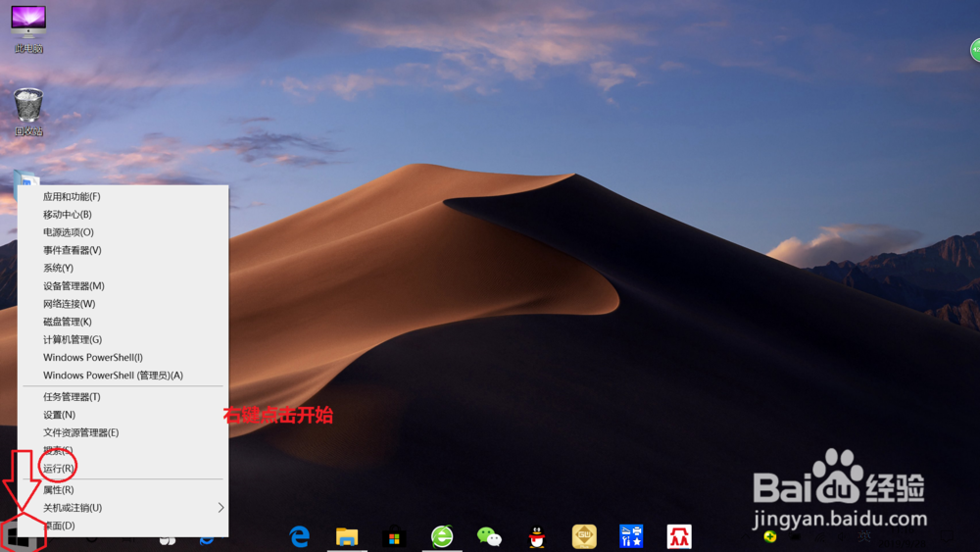
Task: Open the blue tools app taskbar icon
Action: pos(631,536)
